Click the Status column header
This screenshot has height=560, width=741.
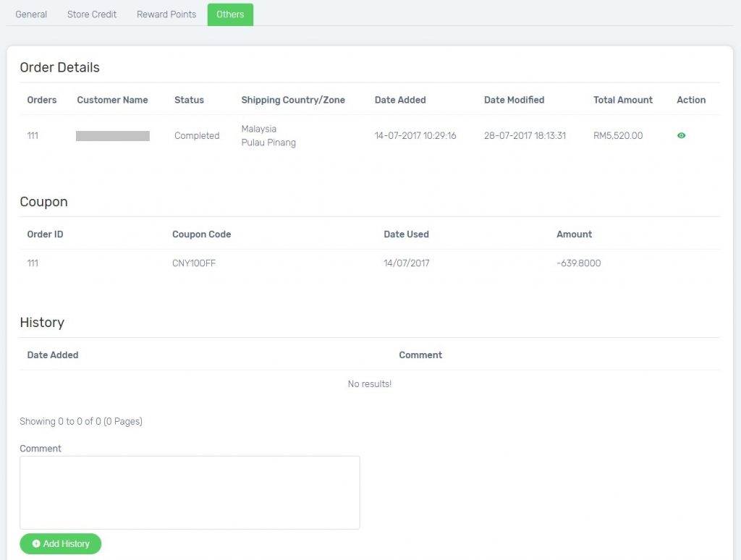point(188,100)
